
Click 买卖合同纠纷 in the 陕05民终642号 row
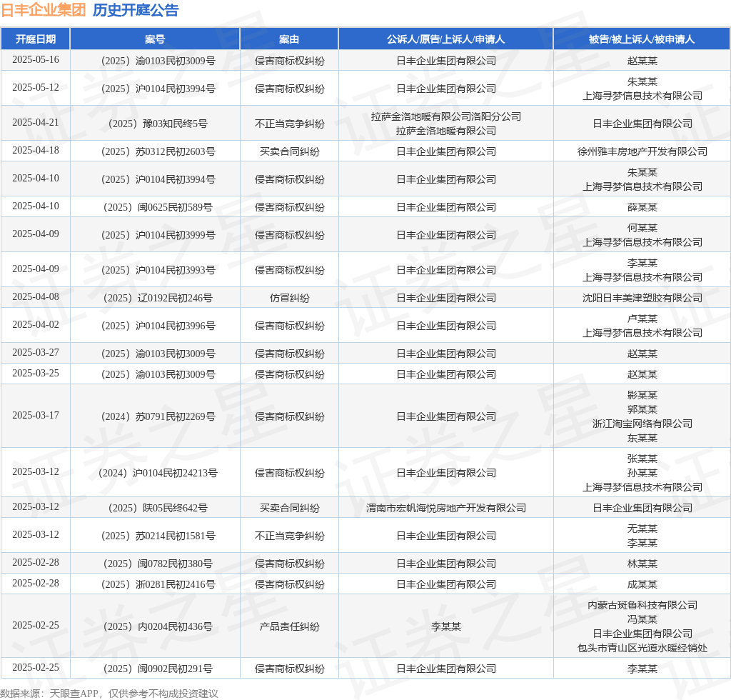tap(289, 508)
